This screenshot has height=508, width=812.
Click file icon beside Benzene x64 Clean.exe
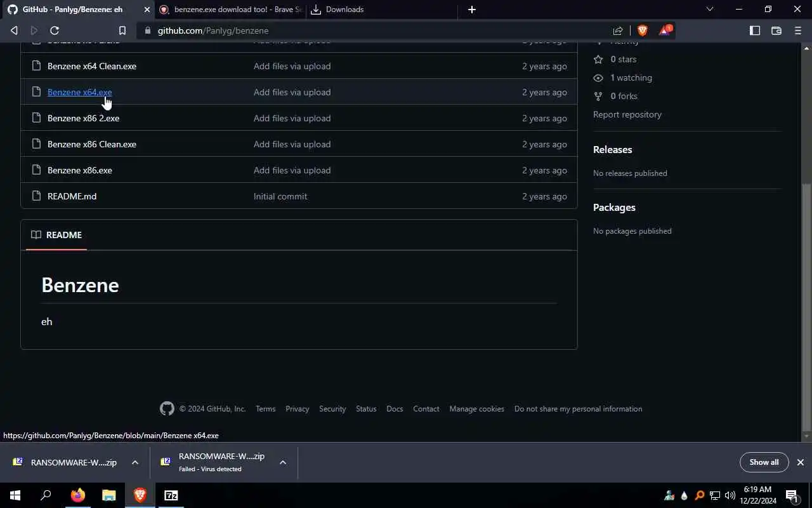36,66
